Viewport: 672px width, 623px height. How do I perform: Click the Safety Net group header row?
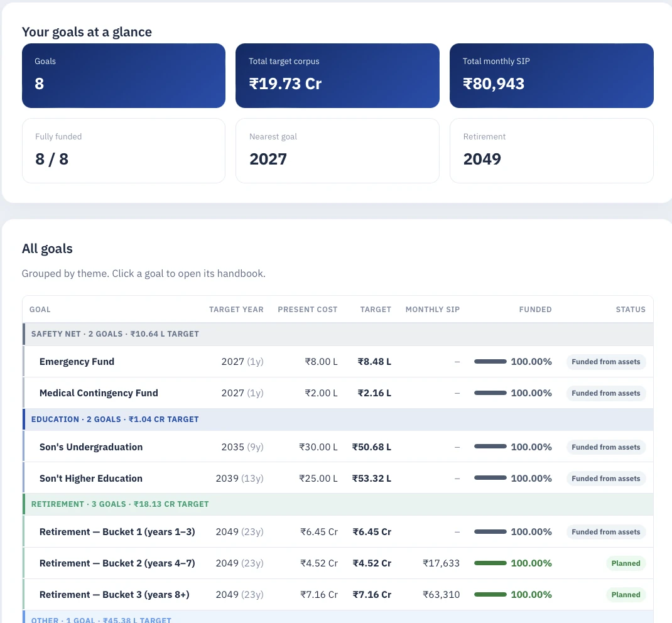[x=338, y=334]
